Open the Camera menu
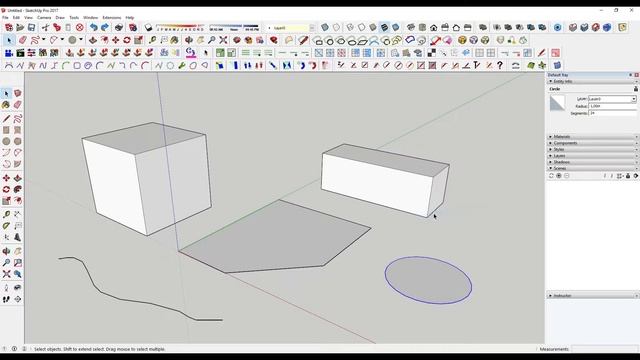 coord(44,18)
